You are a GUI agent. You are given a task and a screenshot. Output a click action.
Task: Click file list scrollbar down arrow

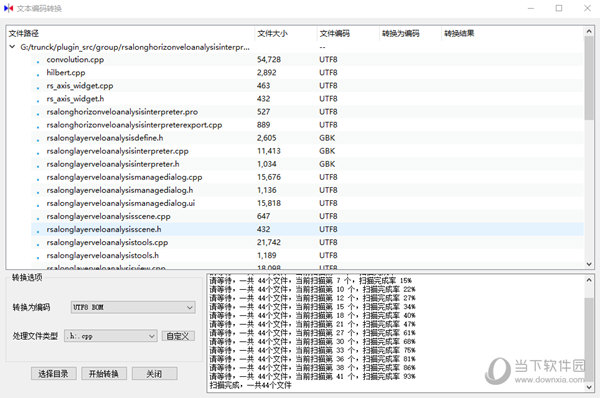pyautogui.click(x=589, y=264)
